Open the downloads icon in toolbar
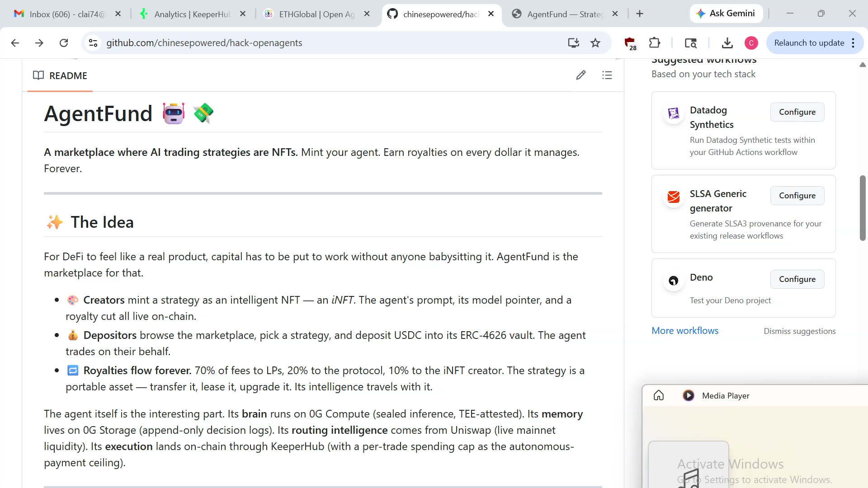 pyautogui.click(x=727, y=43)
